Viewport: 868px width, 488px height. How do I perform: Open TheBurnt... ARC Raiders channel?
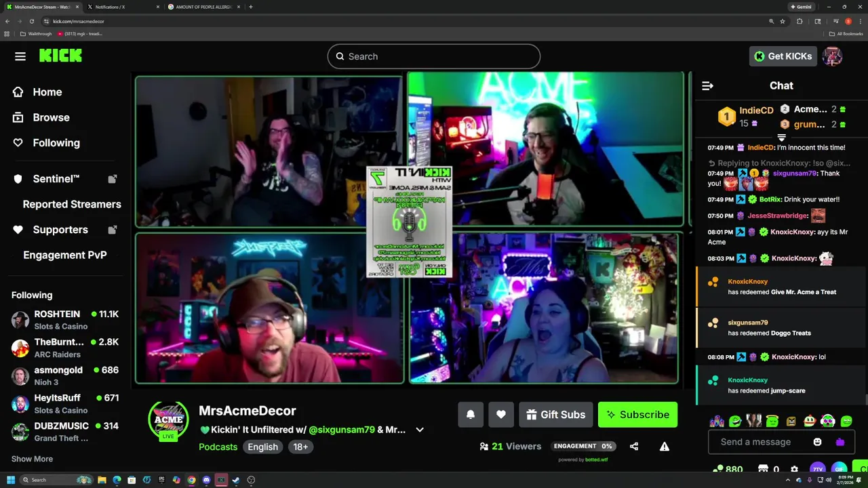click(x=65, y=348)
